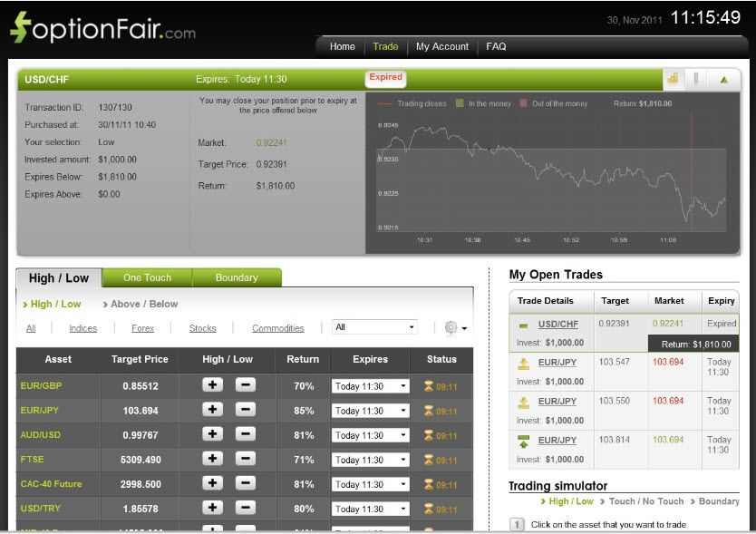Screen dimensions: 756x534
Task: Filter assets by Forex
Action: [x=142, y=328]
